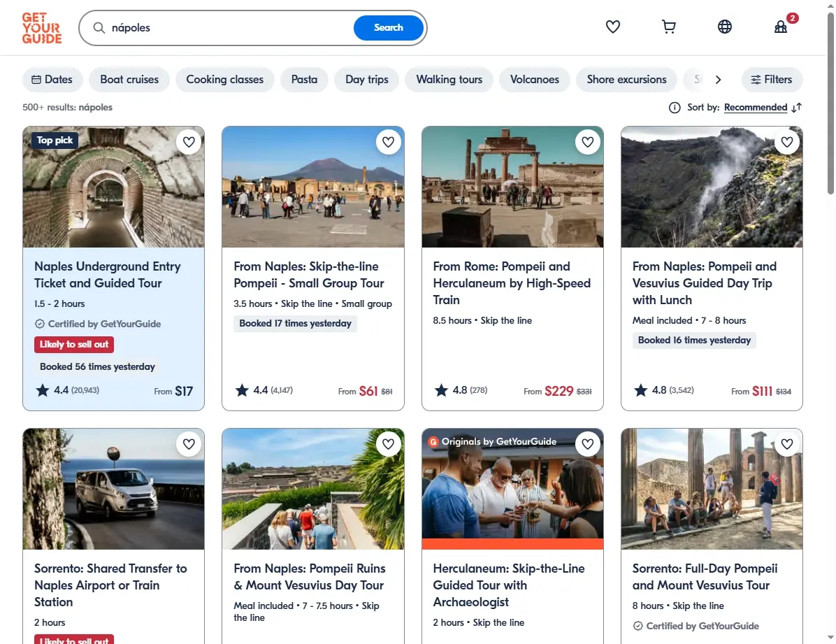
Task: Open the Filters panel
Action: pyautogui.click(x=772, y=80)
